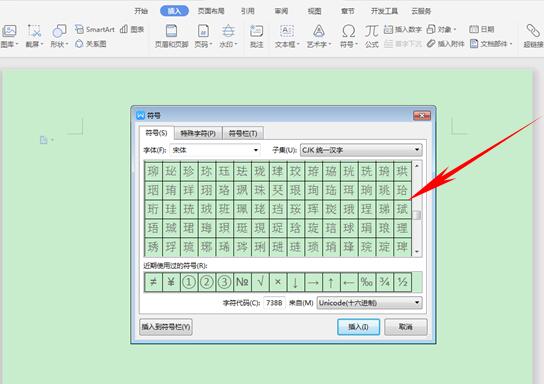Image resolution: width=544 pixels, height=384 pixels.
Task: Select the ¥ recent symbol
Action: pos(171,282)
